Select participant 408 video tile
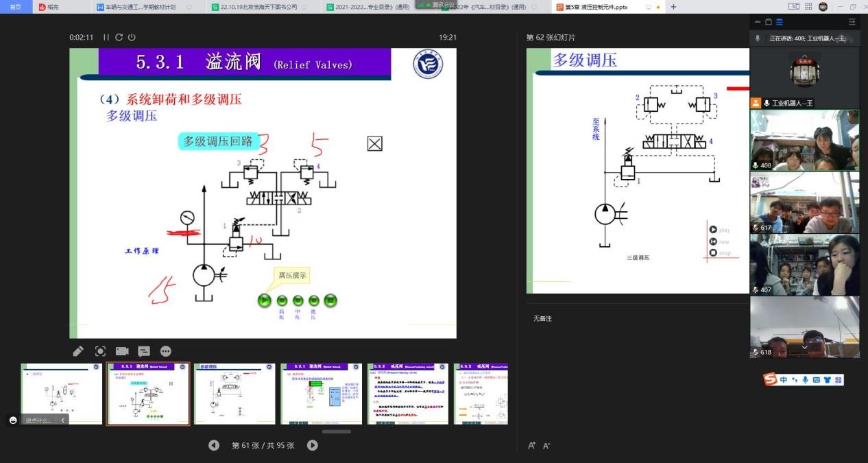 (x=804, y=140)
